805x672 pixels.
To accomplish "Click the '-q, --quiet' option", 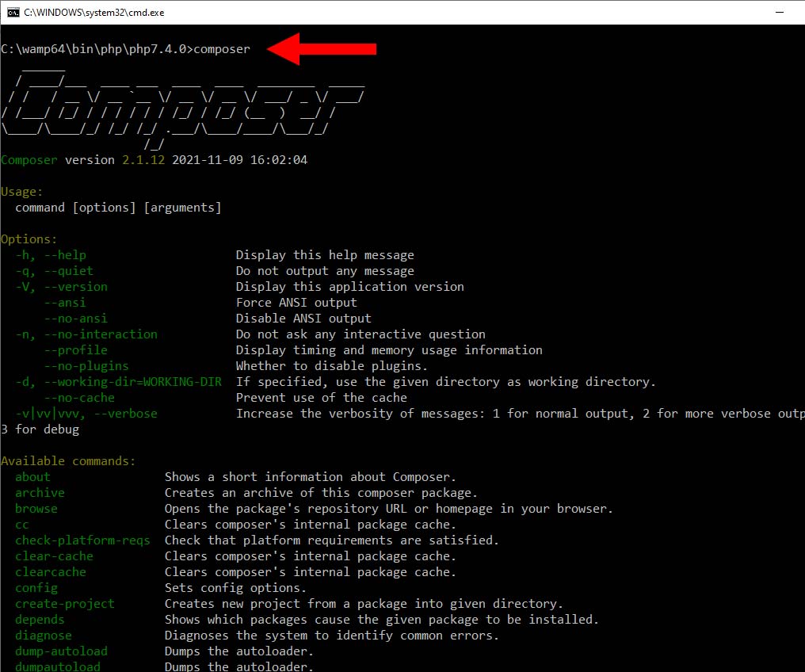I will pyautogui.click(x=55, y=271).
